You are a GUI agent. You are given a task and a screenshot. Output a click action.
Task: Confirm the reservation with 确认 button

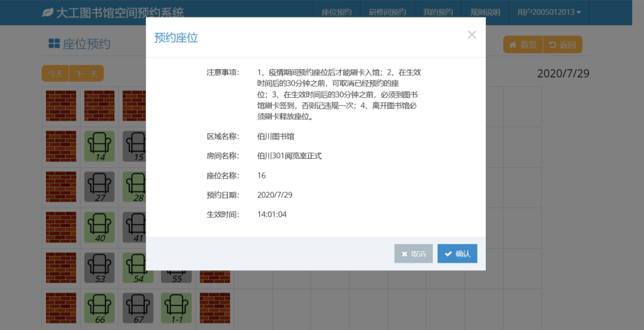click(457, 254)
